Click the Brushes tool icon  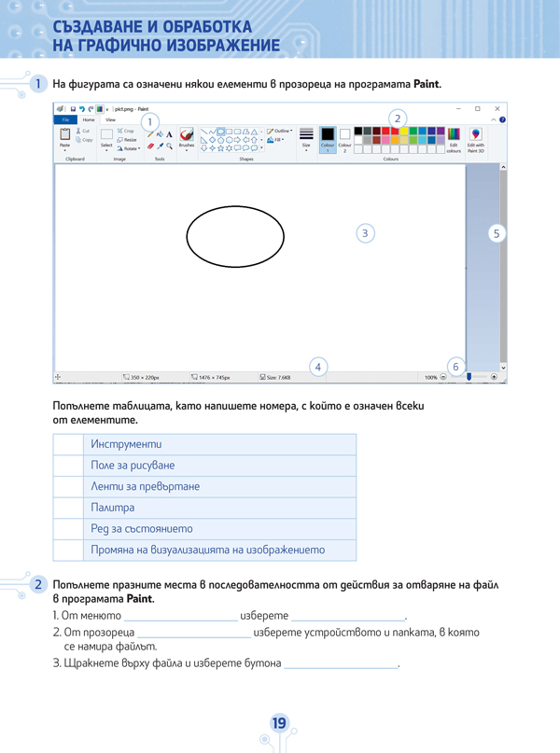click(x=187, y=136)
